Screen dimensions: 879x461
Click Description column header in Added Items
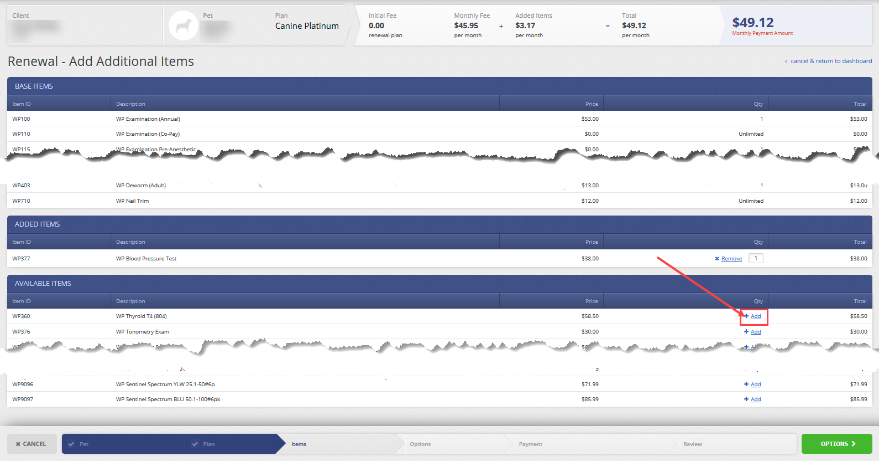coord(131,242)
